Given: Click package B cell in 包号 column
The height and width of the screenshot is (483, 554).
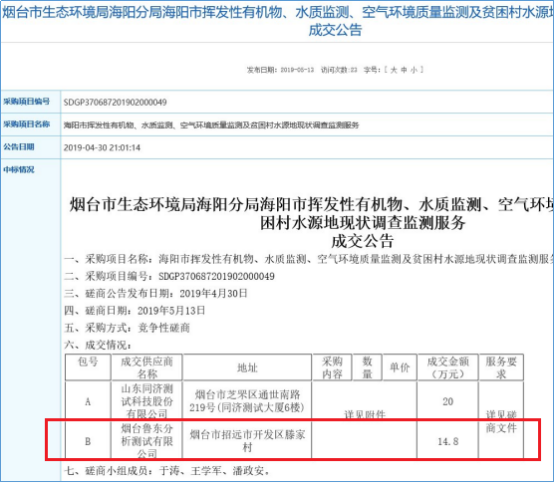Looking at the screenshot, I should tap(88, 441).
